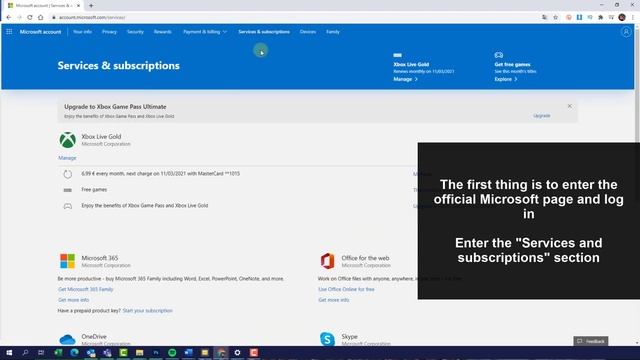The image size is (640, 360).
Task: Click the recurring charge refresh icon
Action: (x=68, y=174)
